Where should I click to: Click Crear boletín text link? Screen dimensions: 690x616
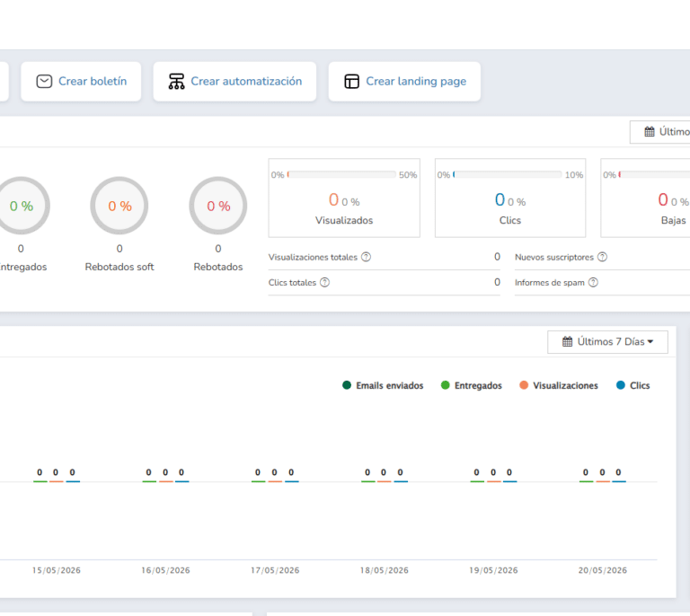(93, 82)
